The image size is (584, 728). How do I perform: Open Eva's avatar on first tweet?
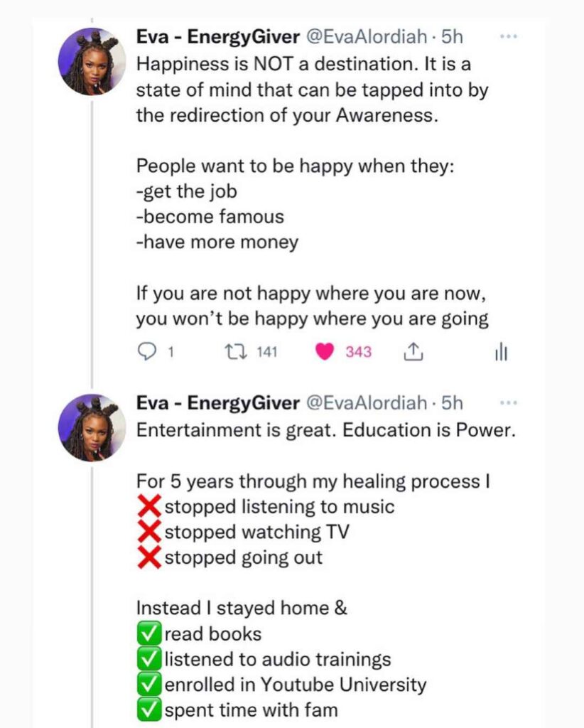coord(93,62)
